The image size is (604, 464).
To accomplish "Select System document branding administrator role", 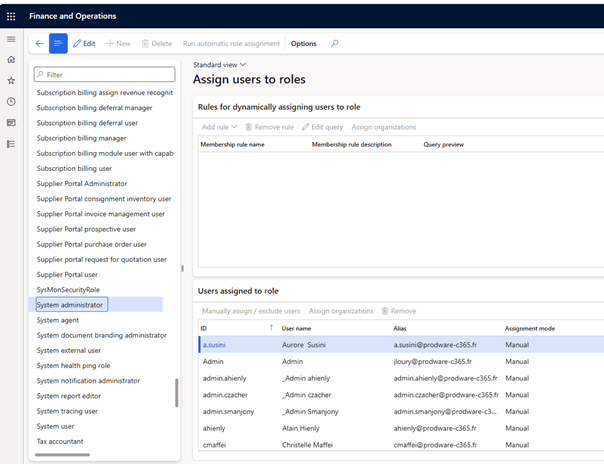I will [x=101, y=335].
